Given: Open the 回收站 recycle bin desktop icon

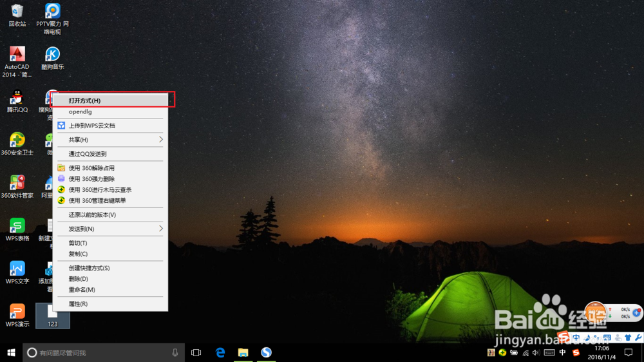Looking at the screenshot, I should pyautogui.click(x=17, y=15).
